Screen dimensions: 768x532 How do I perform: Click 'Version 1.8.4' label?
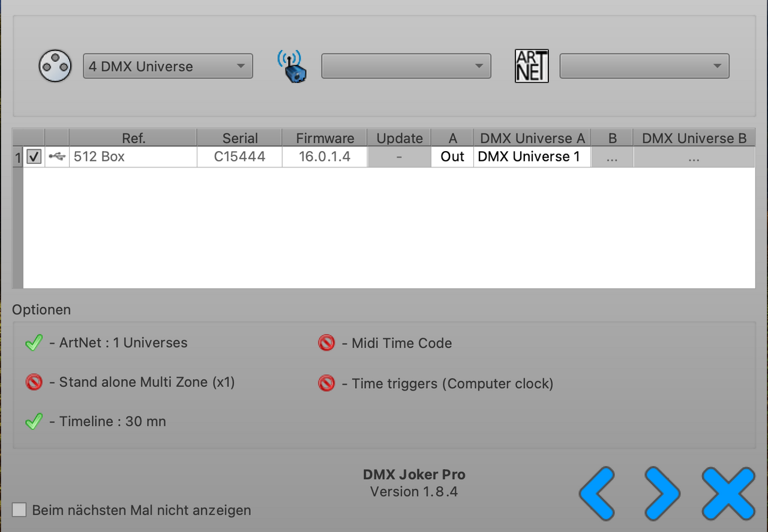point(414,492)
